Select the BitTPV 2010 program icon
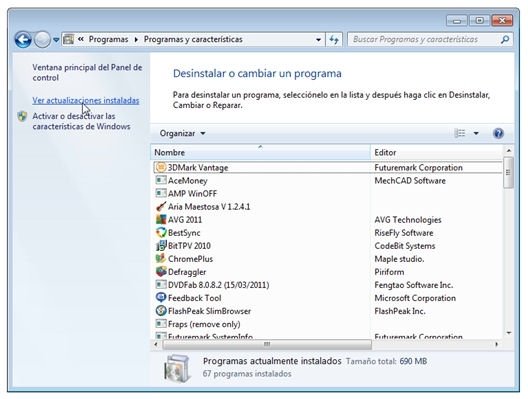528x399 pixels. (x=161, y=246)
